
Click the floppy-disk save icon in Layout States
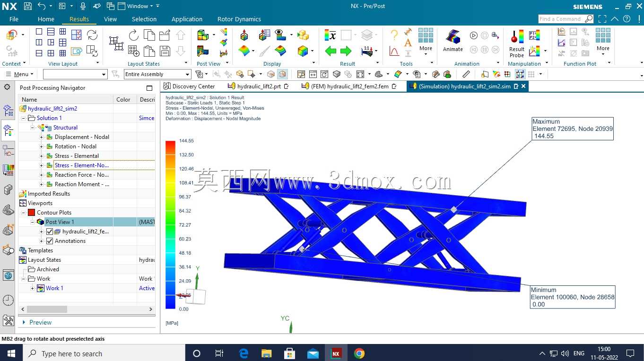165,51
